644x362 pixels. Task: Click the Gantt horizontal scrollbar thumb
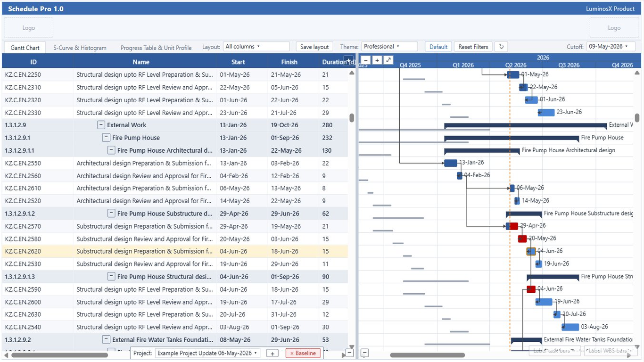[427, 355]
